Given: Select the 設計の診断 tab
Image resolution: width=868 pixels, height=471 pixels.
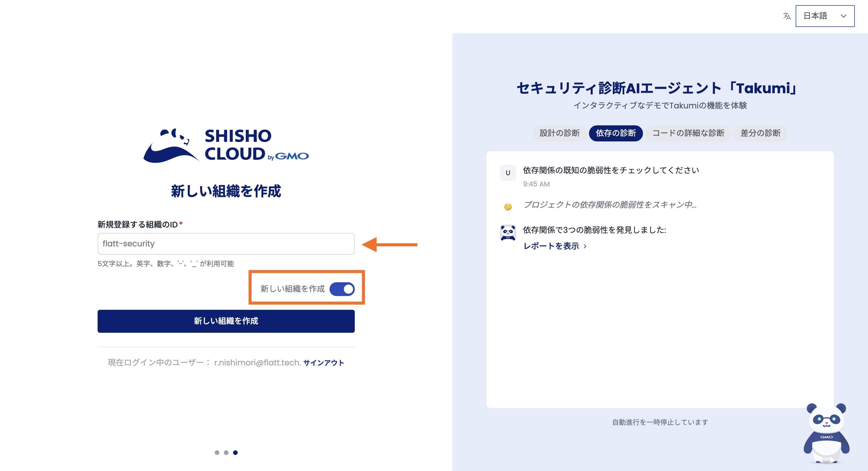Looking at the screenshot, I should coord(559,133).
